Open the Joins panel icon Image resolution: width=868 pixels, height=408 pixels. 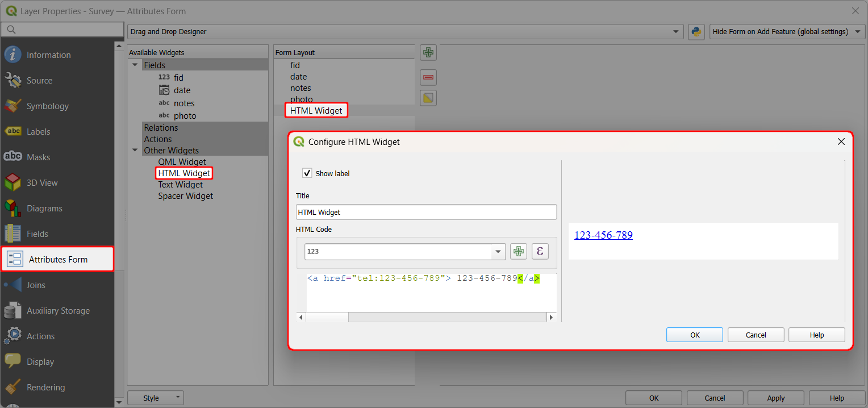tap(12, 285)
